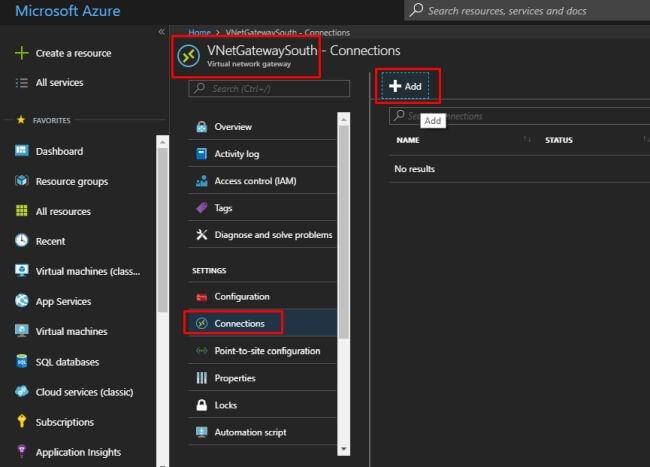Click the All resources grid icon
The image size is (650, 467).
[x=22, y=211]
